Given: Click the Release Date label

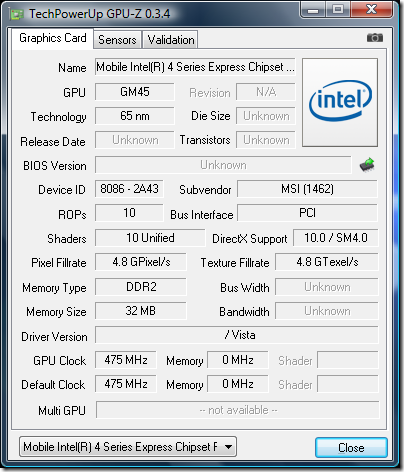Looking at the screenshot, I should pos(53,142).
